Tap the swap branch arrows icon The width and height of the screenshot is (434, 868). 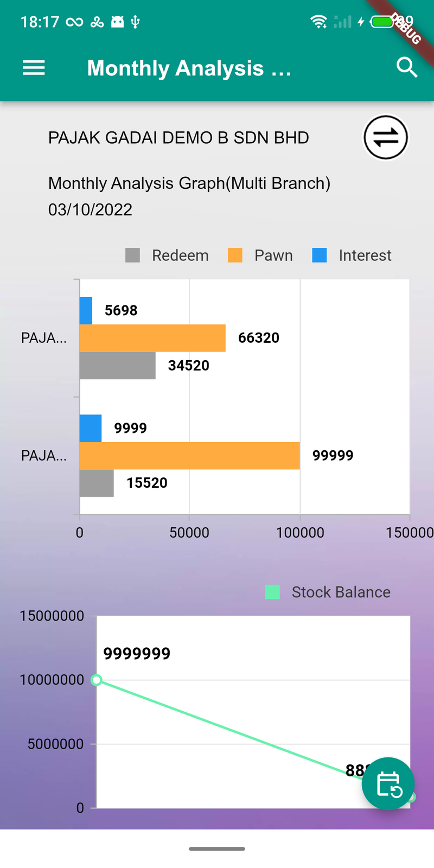(386, 137)
